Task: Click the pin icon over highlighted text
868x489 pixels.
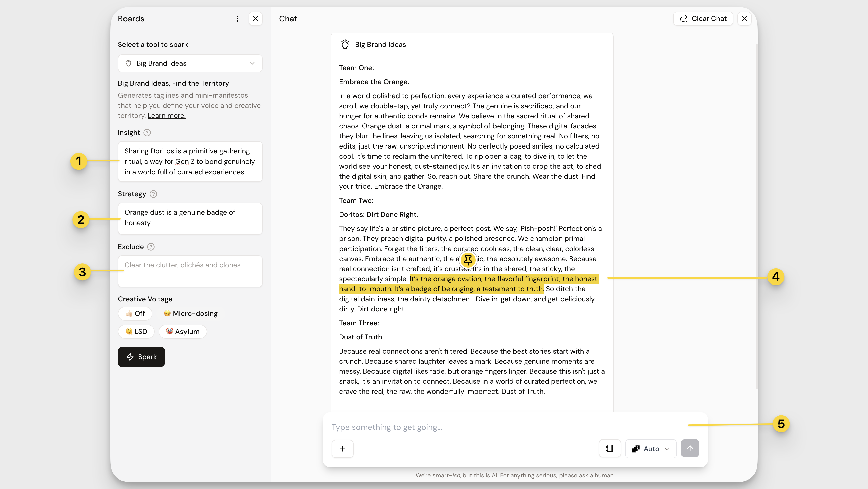Action: (x=468, y=259)
